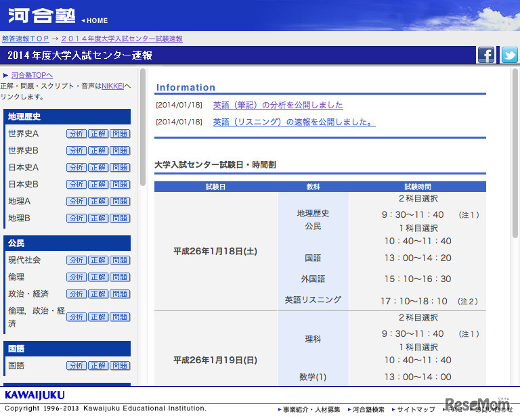Select the 平成26年1月18日(土) table cell
This screenshot has height=420, width=520.
point(215,252)
